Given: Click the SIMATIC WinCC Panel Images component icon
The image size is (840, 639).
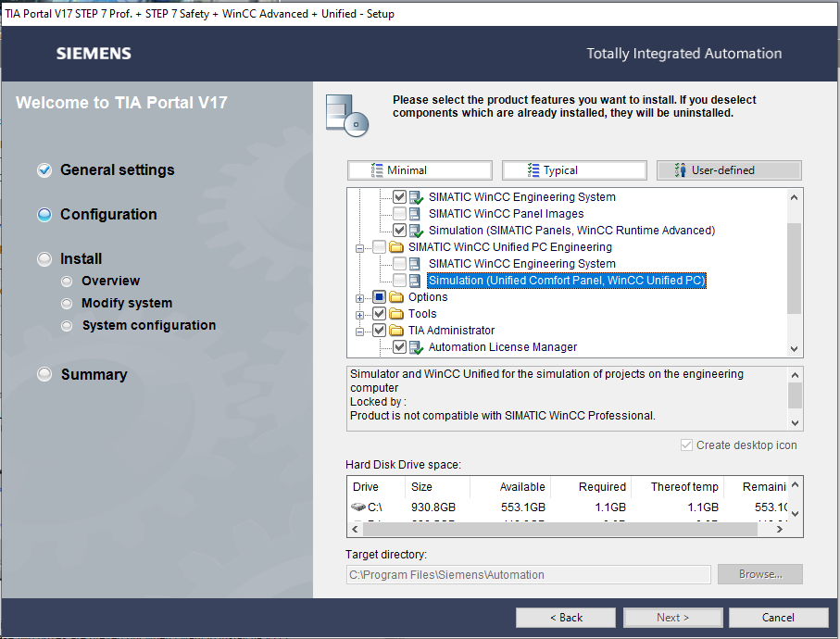Looking at the screenshot, I should pyautogui.click(x=417, y=214).
